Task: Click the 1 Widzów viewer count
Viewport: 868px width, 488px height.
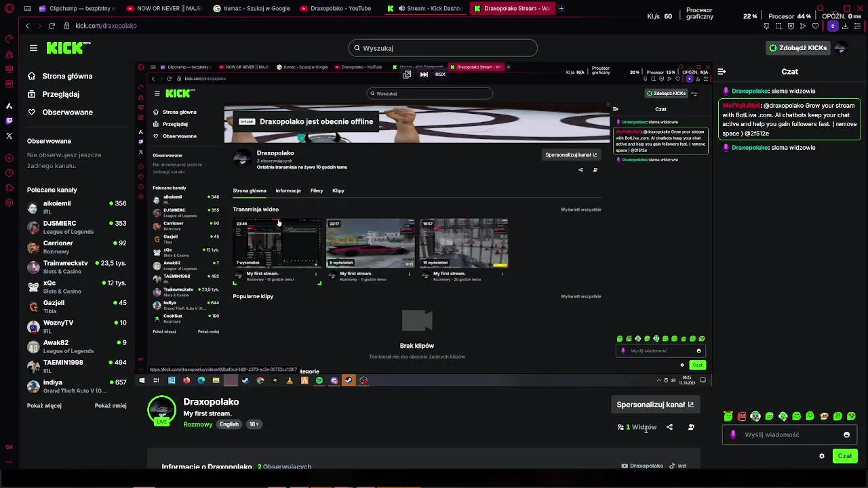Action: click(637, 427)
